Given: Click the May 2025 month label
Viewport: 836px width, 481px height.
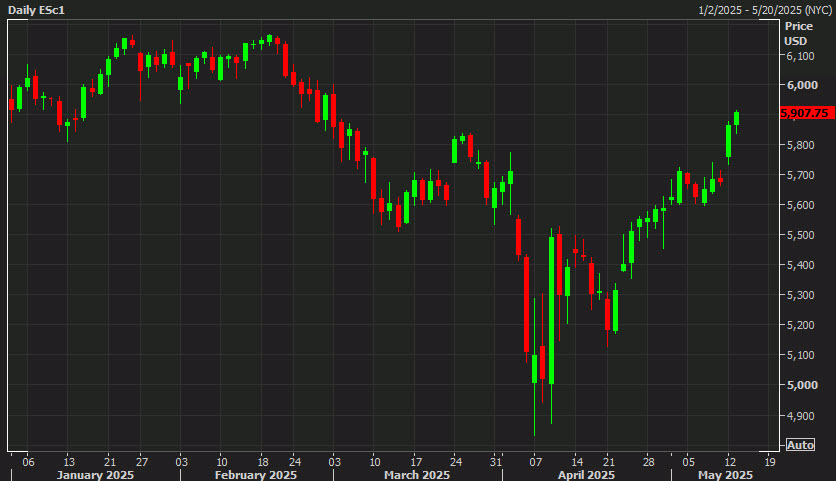Looking at the screenshot, I should pyautogui.click(x=725, y=475).
